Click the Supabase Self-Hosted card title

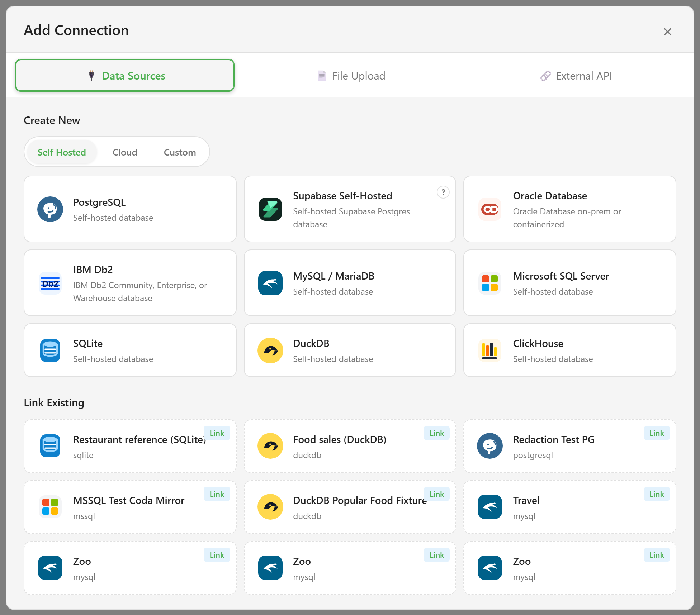click(342, 196)
